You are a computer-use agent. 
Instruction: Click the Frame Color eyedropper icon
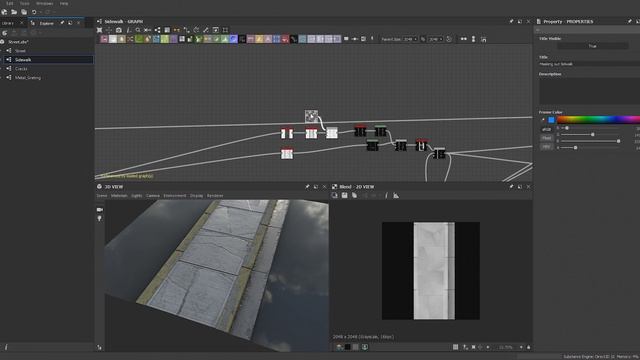[542, 120]
